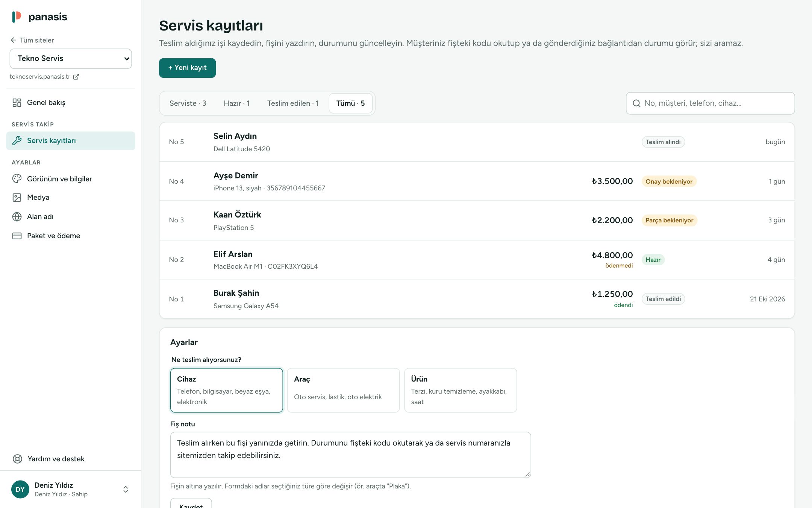Viewport: 812px width, 508px height.
Task: Click the Genel bakış grid icon
Action: [17, 103]
